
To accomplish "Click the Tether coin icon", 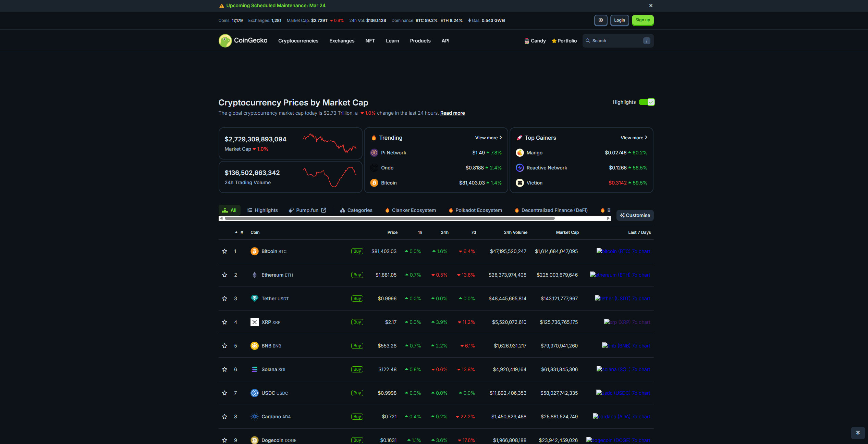I will point(254,299).
